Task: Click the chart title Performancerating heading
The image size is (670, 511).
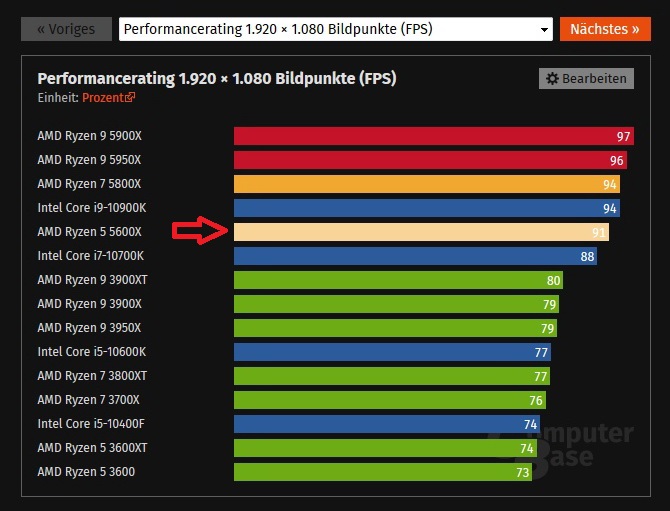Action: tap(217, 79)
